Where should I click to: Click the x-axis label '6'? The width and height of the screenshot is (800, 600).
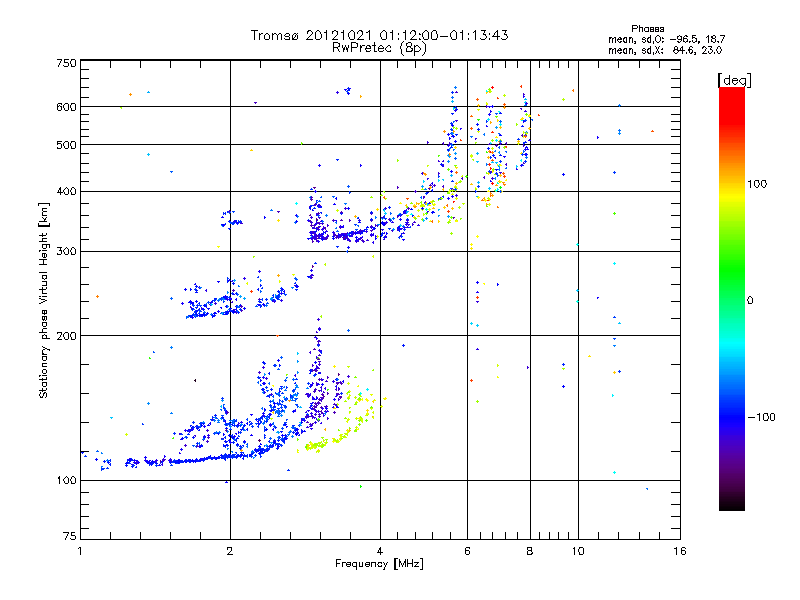[467, 551]
